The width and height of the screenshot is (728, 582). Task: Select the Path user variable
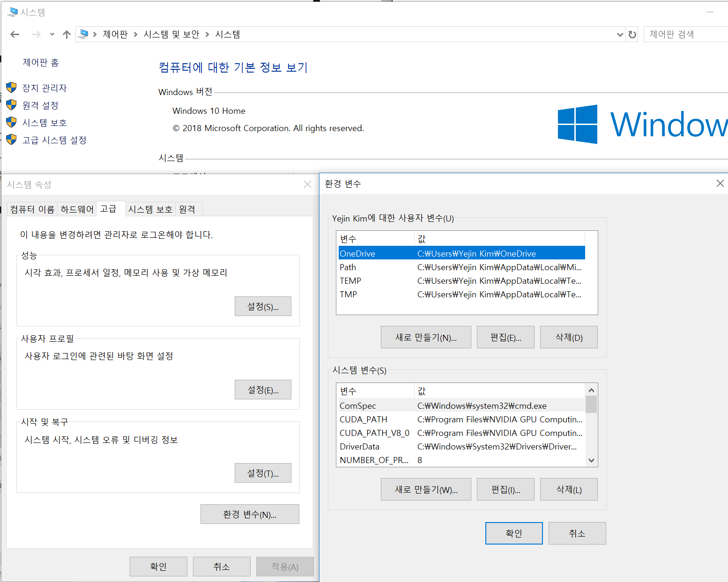(x=461, y=267)
